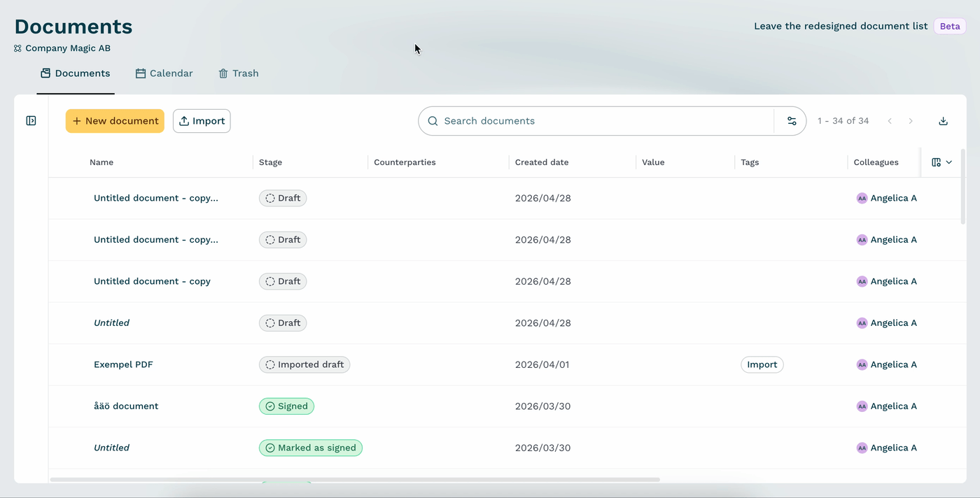980x498 pixels.
Task: Click the vertical scrollbar of table
Action: click(x=963, y=186)
